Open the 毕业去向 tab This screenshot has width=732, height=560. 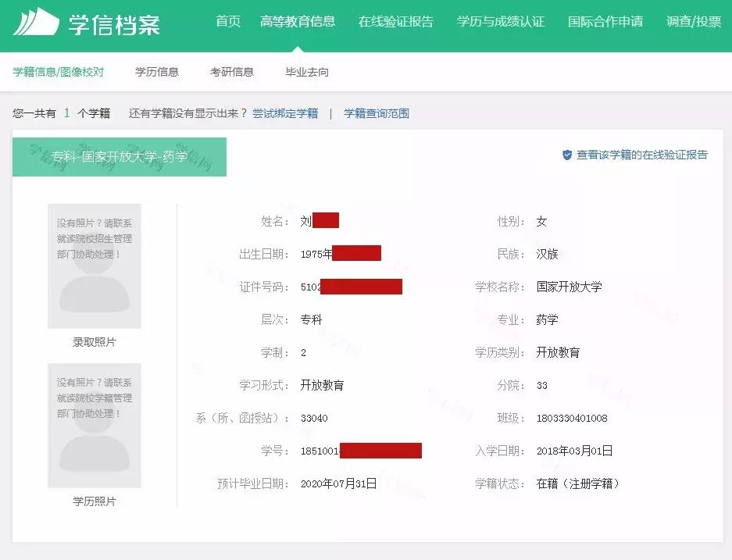click(x=308, y=71)
